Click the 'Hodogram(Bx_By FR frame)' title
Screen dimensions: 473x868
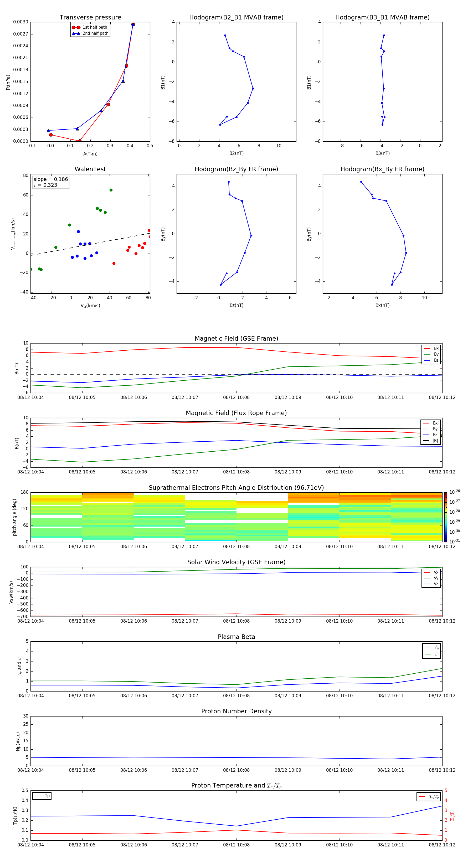382,169
